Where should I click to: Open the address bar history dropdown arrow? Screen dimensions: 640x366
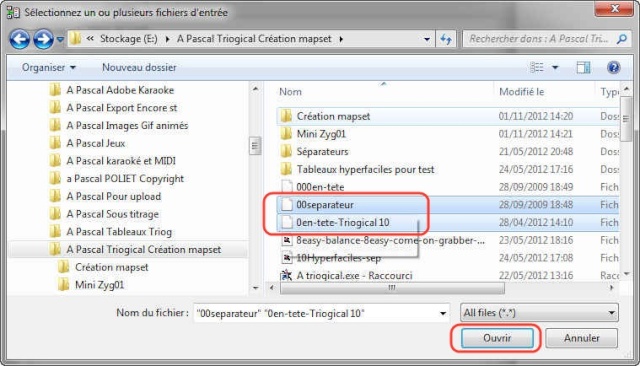tap(427, 39)
